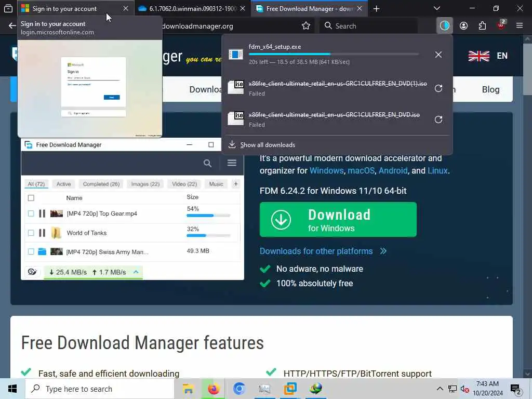Click the address bar URL
This screenshot has height=399, width=532.
click(x=197, y=26)
